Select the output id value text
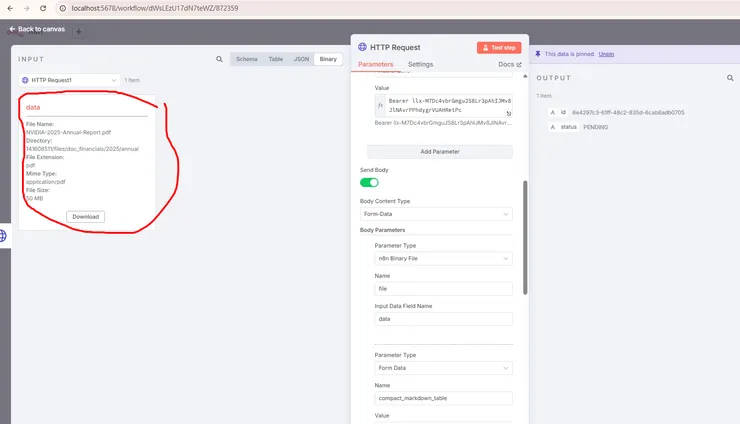Viewport: 740px width, 424px height. click(x=628, y=112)
